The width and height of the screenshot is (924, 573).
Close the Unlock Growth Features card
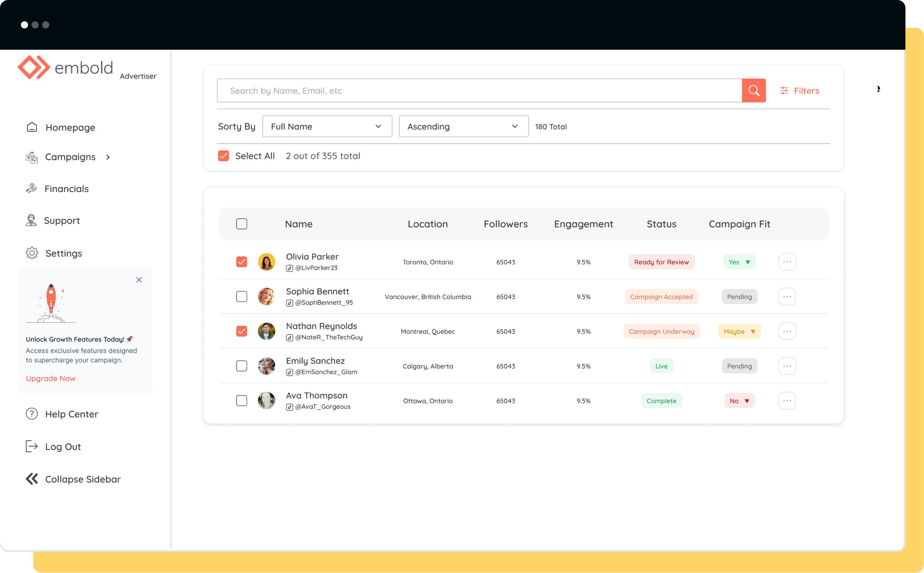tap(139, 280)
